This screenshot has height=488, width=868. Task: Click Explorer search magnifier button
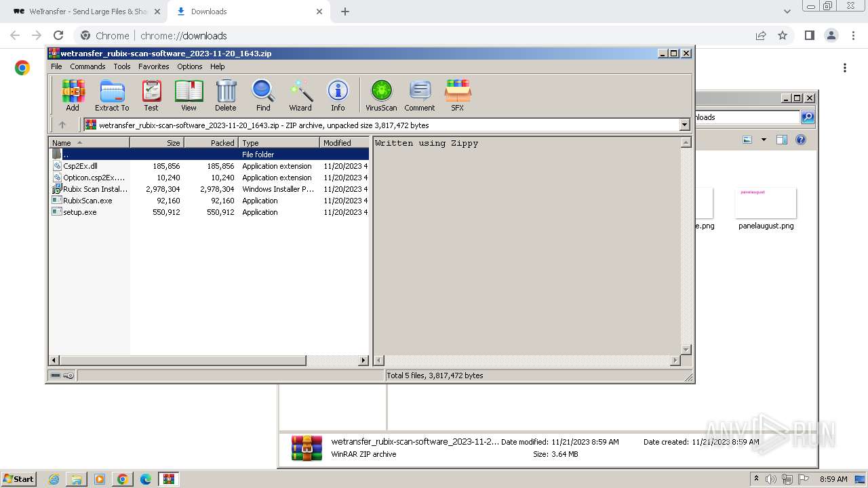pos(808,117)
